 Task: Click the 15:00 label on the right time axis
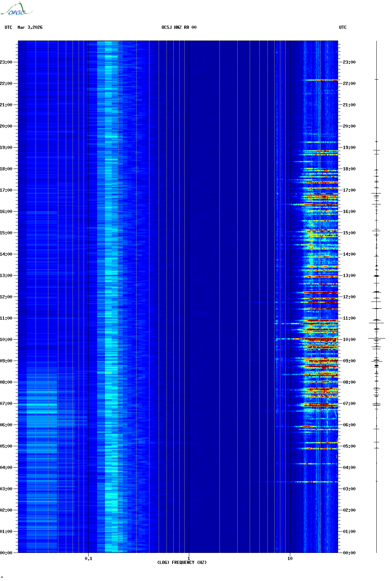tap(349, 233)
